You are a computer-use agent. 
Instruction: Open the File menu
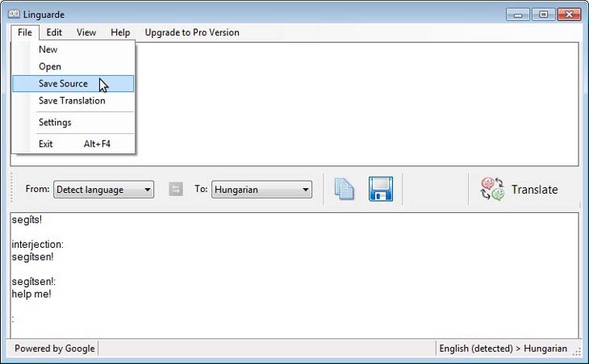(x=25, y=32)
